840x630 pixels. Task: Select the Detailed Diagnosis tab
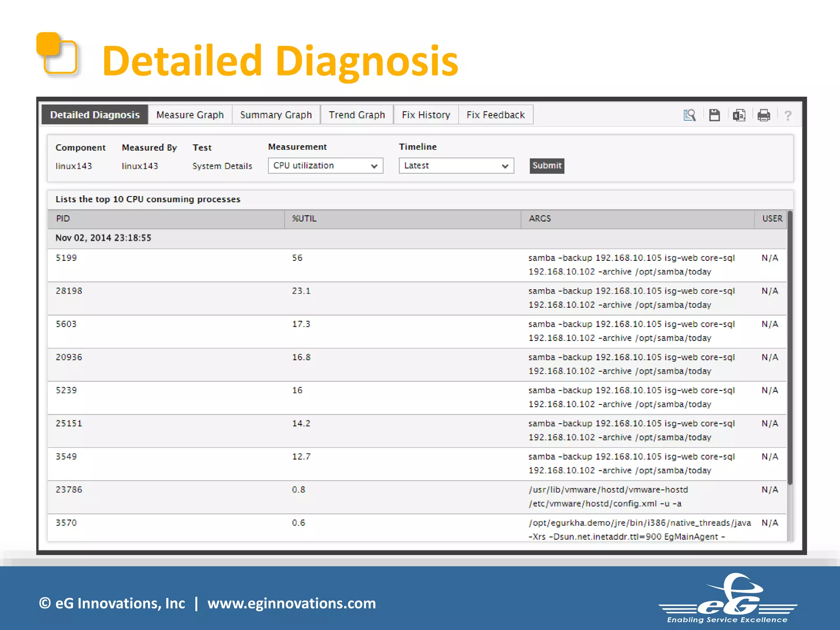tap(95, 115)
